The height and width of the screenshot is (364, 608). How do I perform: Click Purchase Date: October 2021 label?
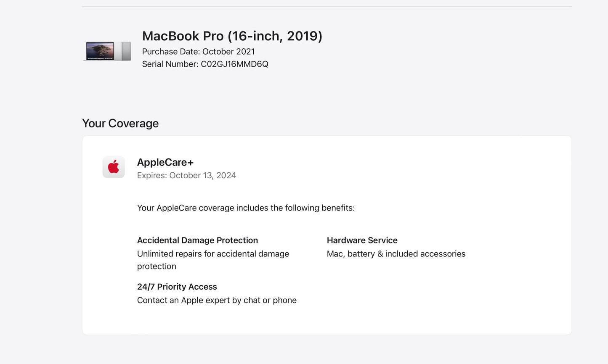click(x=199, y=51)
